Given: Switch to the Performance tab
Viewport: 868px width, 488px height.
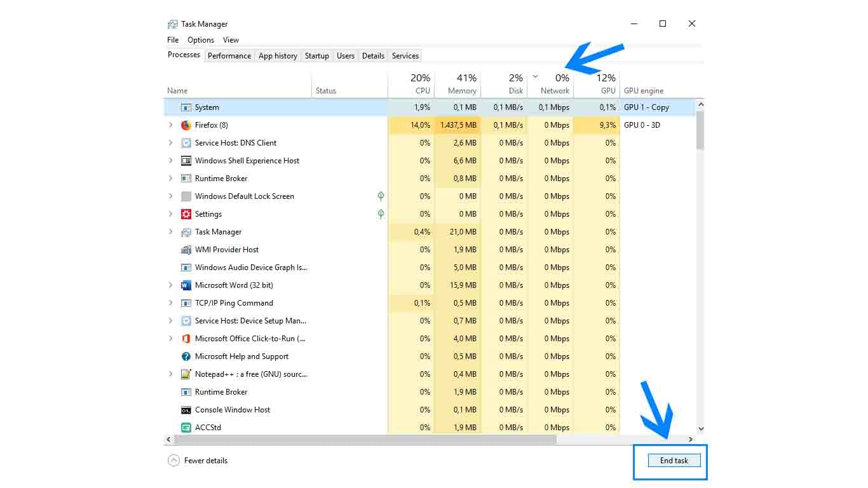Looking at the screenshot, I should 229,56.
